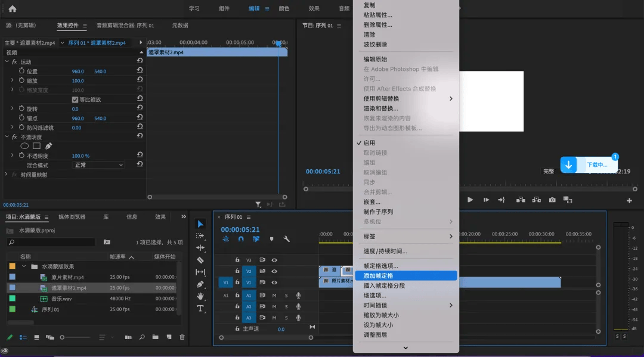The image size is (644, 357).
Task: Select the Type tool
Action: coord(200,308)
